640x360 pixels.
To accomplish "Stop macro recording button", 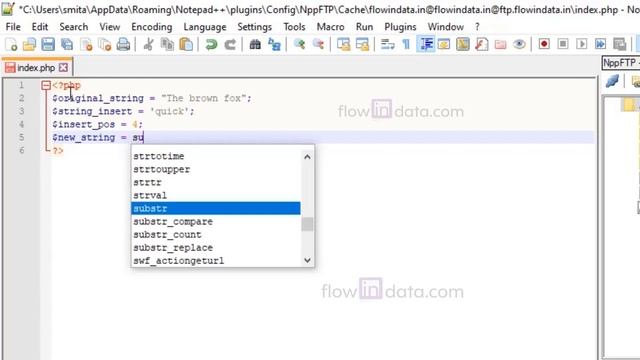I will coord(563,44).
